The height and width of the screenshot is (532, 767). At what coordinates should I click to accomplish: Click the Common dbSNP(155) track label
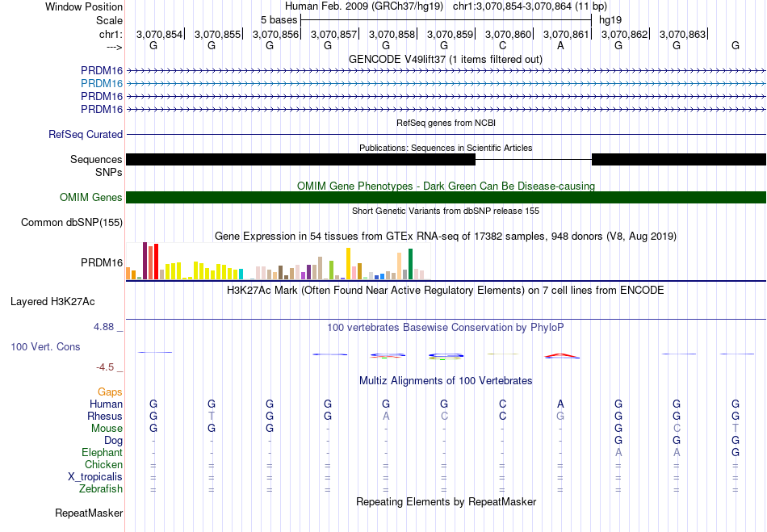(72, 223)
